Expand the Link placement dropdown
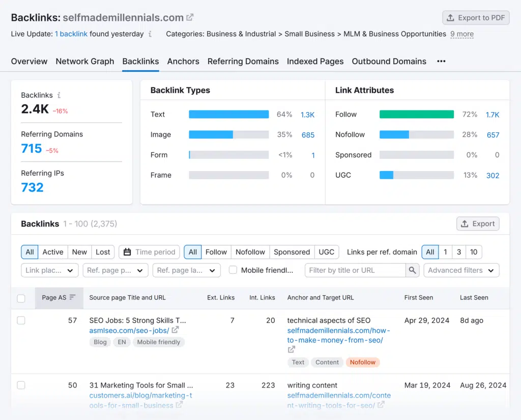This screenshot has height=420, width=521. coord(50,270)
